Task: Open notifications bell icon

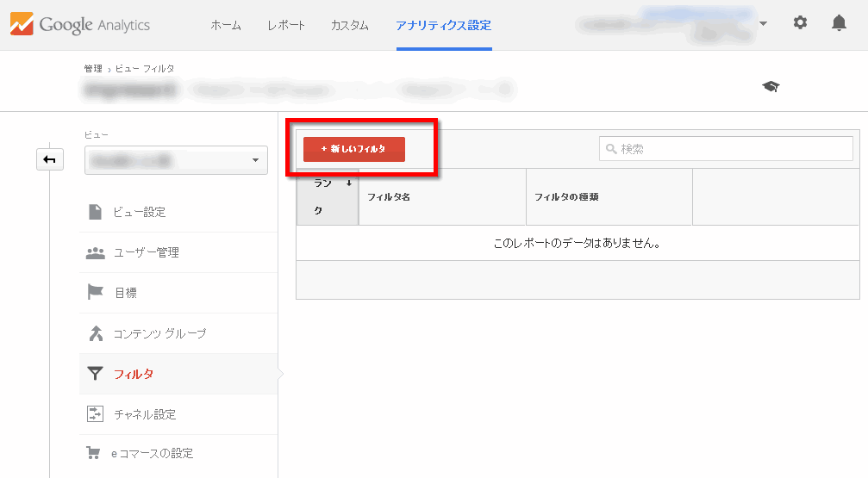Action: [839, 23]
